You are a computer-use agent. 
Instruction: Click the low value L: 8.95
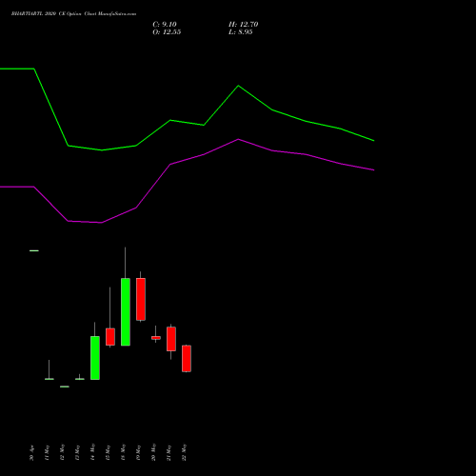tap(241, 32)
